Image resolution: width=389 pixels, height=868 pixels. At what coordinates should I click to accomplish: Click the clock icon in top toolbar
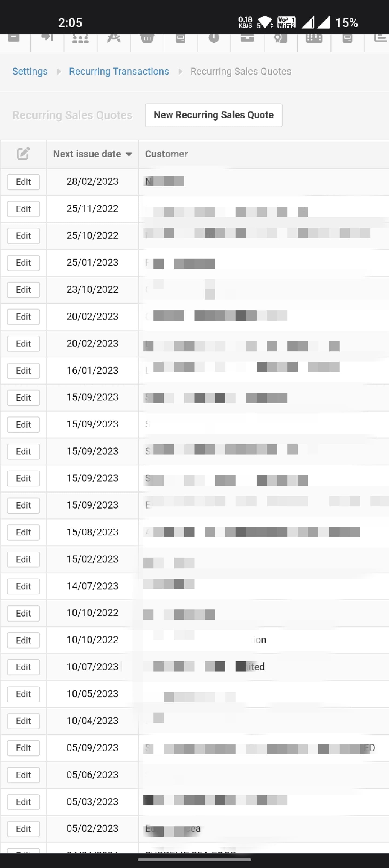[x=214, y=38]
